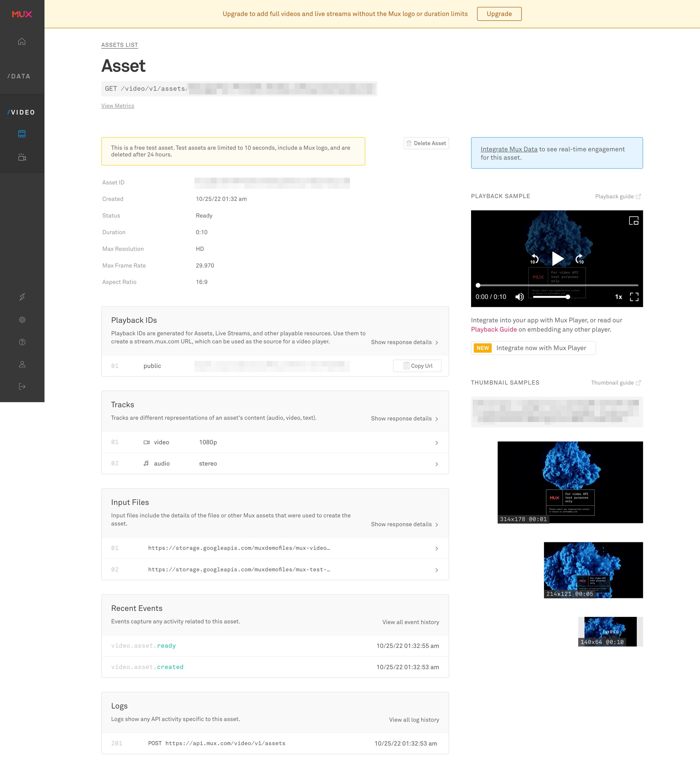Open the /VIDEO section
The image size is (700, 777).
21,112
